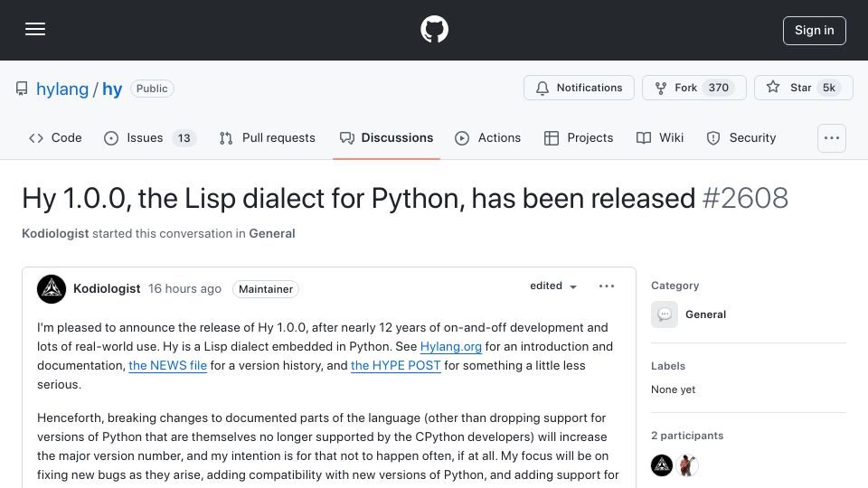This screenshot has width=868, height=488.
Task: Click the repository icon beside hylang
Action: [22, 89]
